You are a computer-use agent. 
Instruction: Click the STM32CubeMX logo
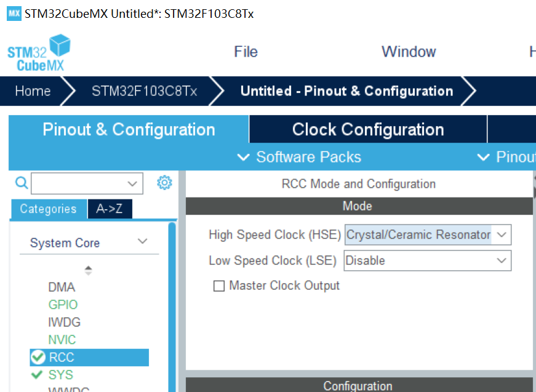pyautogui.click(x=39, y=53)
